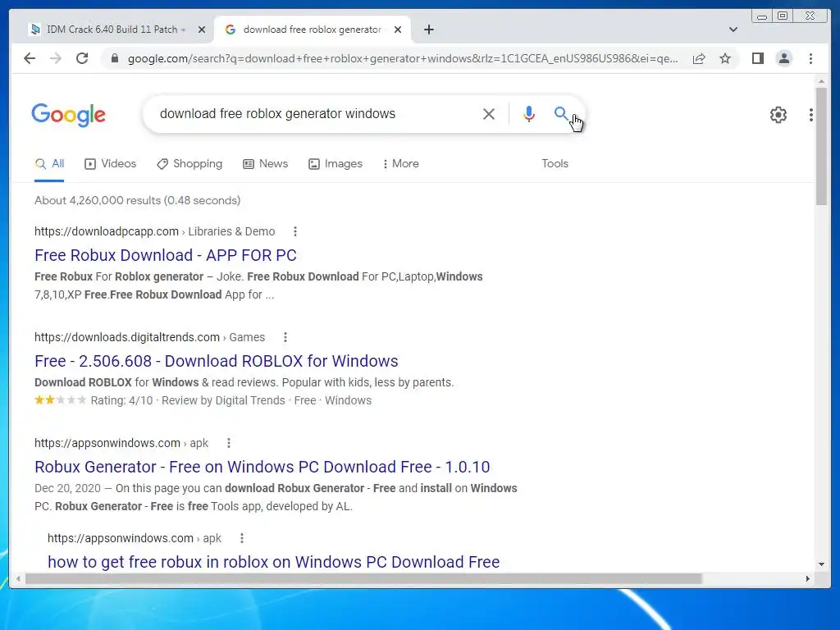Select the All results tab
The image size is (840, 630).
pos(49,163)
